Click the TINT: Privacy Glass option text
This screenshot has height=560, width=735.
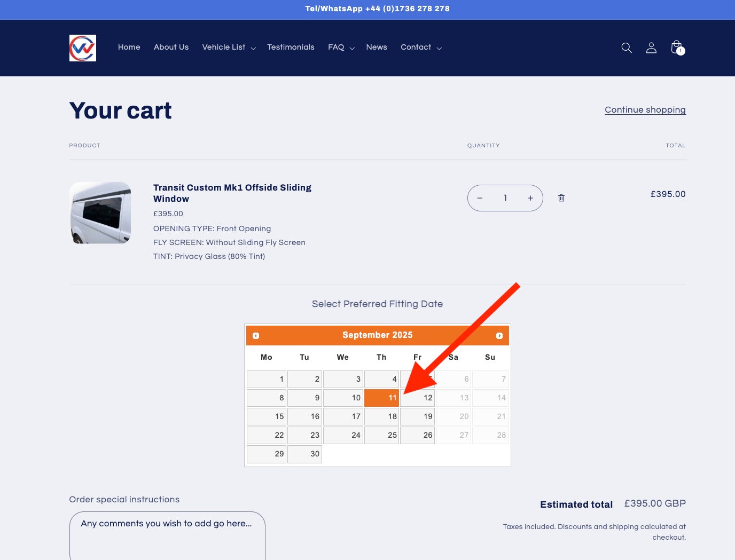point(209,256)
